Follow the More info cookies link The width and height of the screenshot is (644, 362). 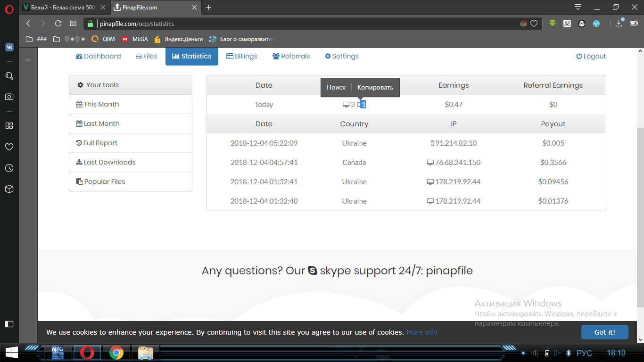click(x=422, y=332)
